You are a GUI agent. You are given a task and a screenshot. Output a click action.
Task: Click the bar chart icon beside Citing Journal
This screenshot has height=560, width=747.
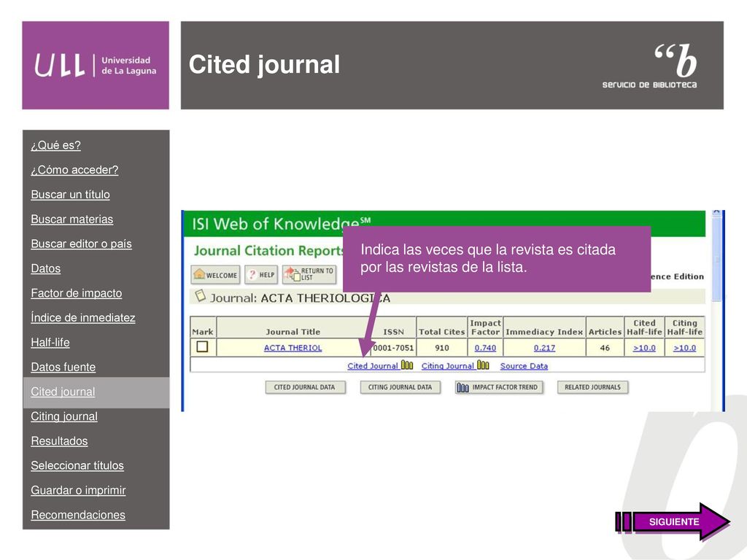coord(483,365)
